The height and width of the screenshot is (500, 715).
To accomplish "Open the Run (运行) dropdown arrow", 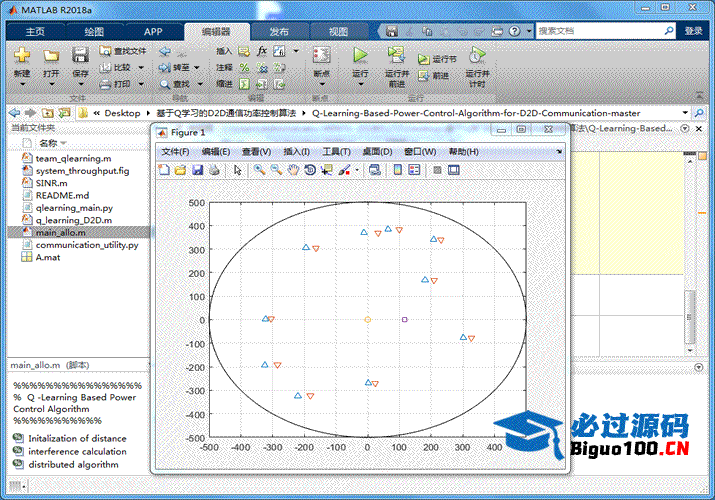I will click(x=360, y=84).
